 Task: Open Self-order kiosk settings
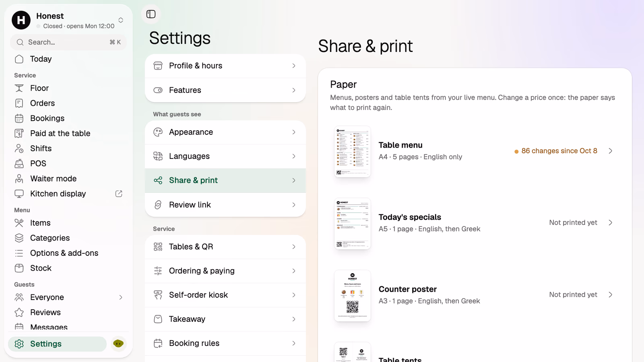click(225, 295)
